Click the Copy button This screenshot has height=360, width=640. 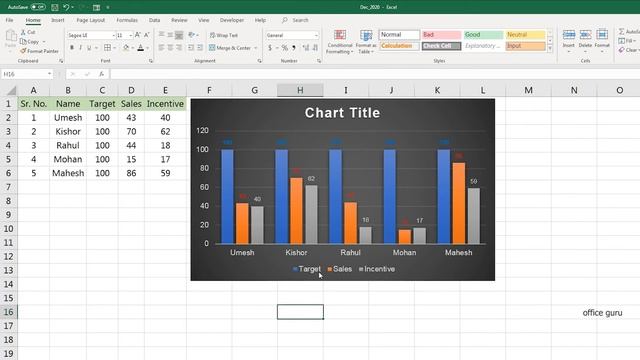tap(29, 42)
